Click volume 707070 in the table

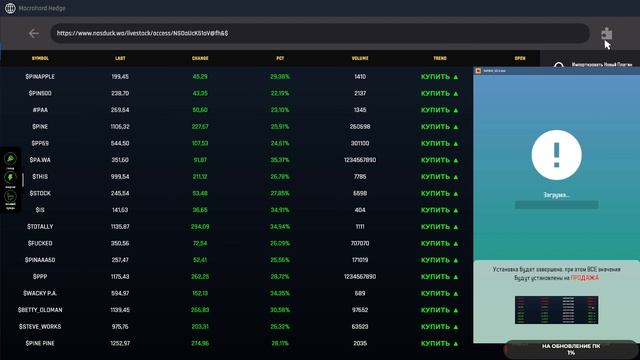360,243
